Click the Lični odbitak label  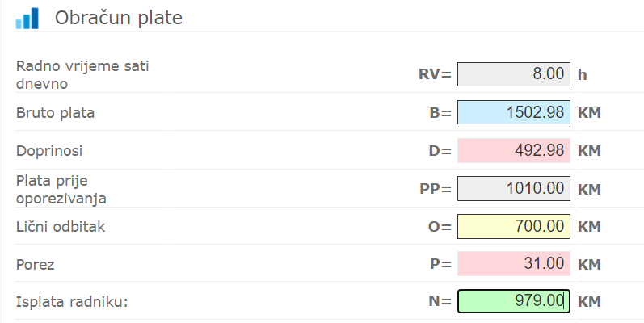61,226
